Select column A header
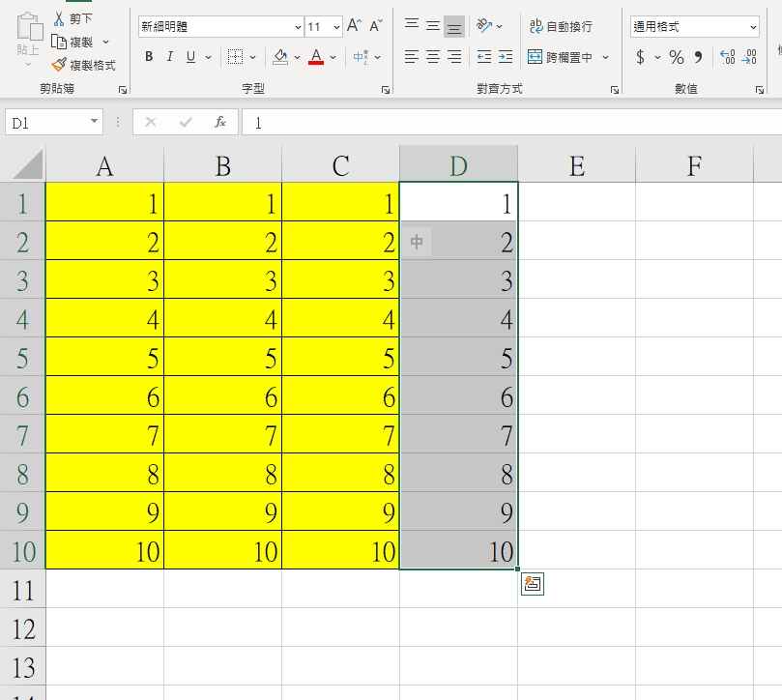The height and width of the screenshot is (700, 782). [104, 165]
